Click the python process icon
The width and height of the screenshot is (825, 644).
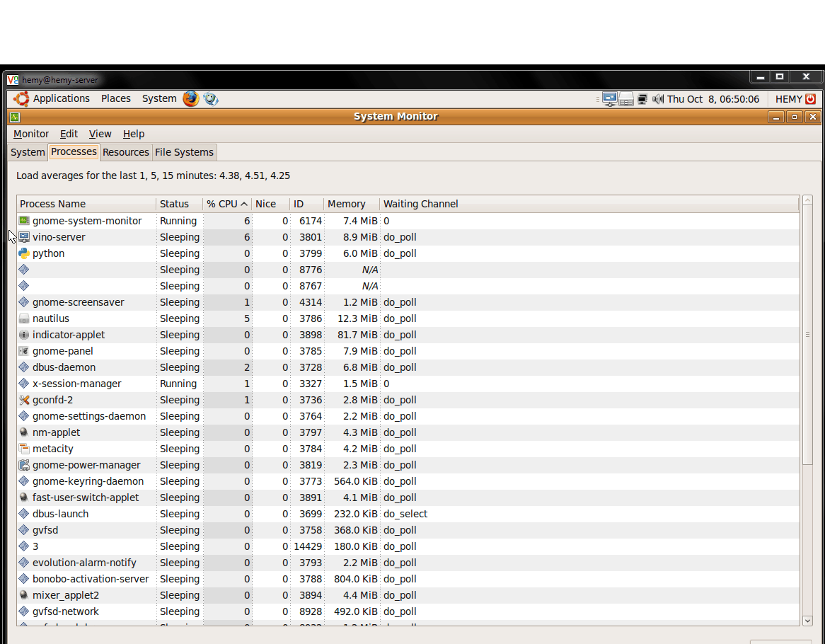(23, 253)
